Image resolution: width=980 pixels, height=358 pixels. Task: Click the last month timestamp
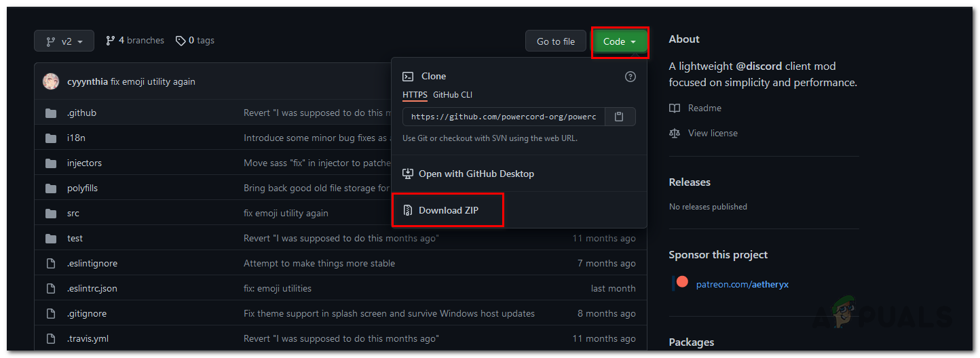coord(614,288)
